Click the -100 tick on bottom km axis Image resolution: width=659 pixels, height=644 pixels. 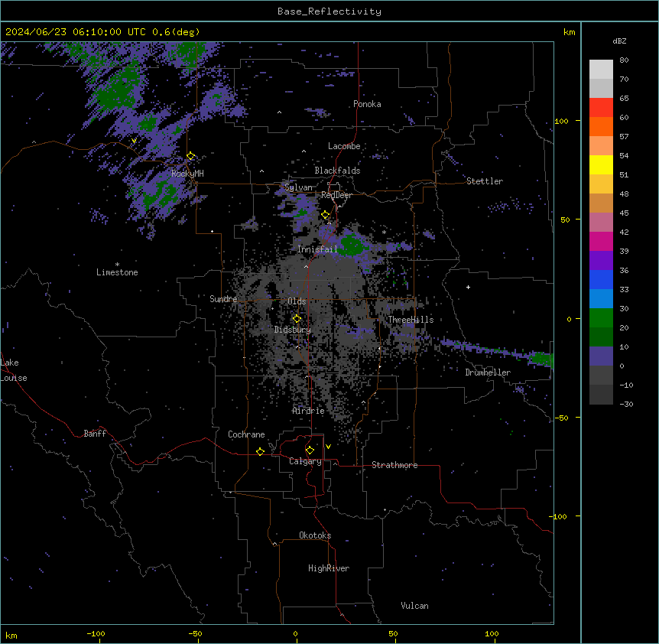pos(96,633)
